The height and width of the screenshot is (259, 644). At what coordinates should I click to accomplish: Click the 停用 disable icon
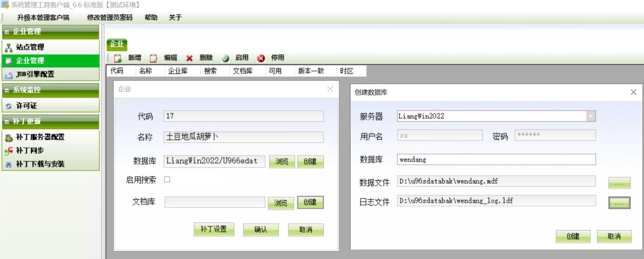coord(262,58)
